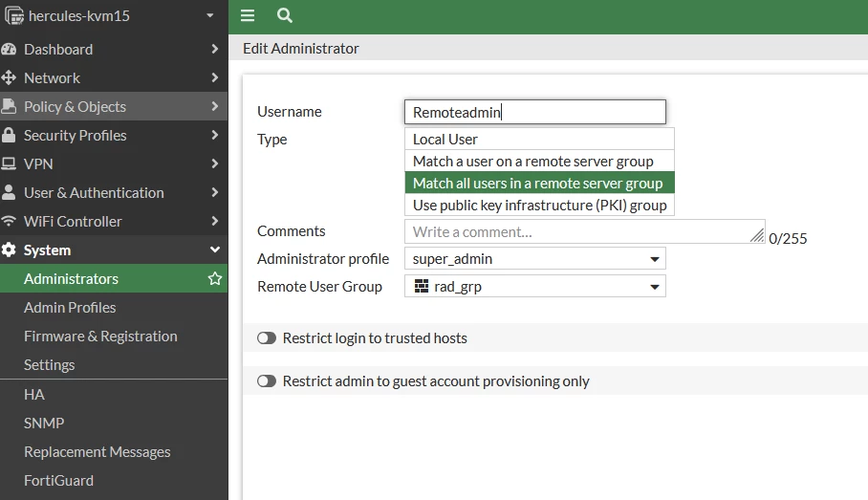Expand the User & Authentication chevron
Screen dimensions: 868x500
pyautogui.click(x=215, y=193)
